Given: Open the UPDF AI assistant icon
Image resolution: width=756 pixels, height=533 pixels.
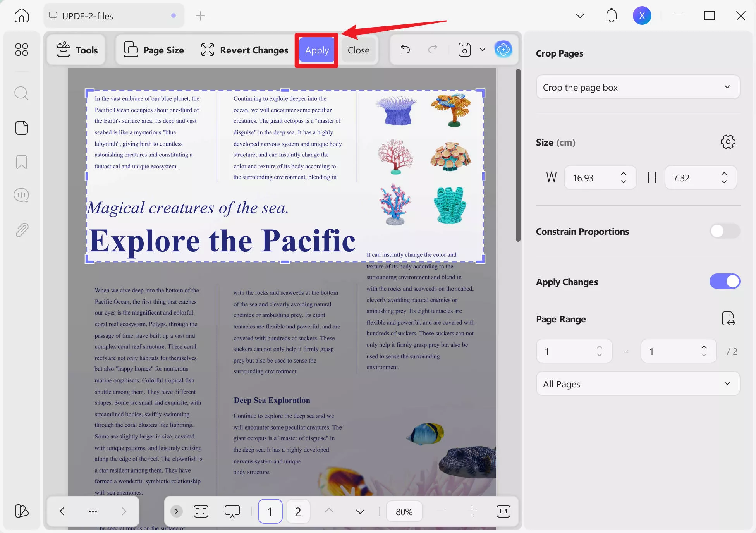Looking at the screenshot, I should click(503, 50).
